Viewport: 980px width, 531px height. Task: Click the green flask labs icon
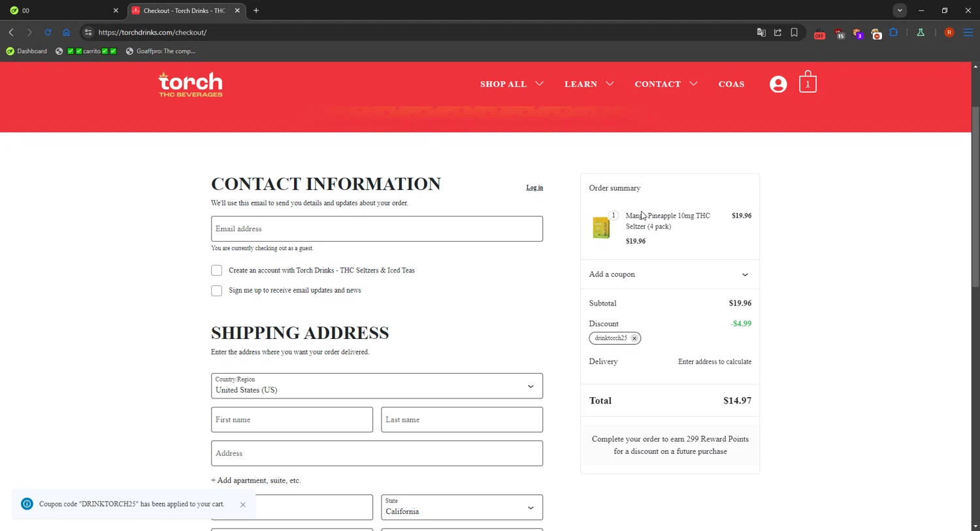pos(921,32)
